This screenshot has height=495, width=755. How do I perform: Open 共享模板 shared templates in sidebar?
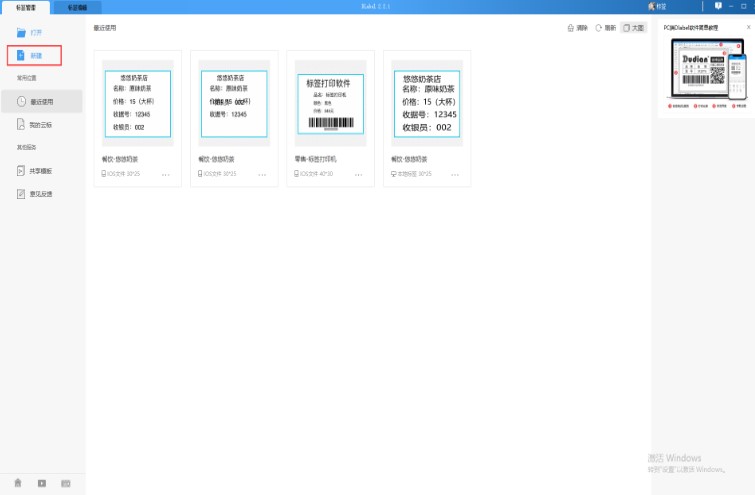coord(35,171)
